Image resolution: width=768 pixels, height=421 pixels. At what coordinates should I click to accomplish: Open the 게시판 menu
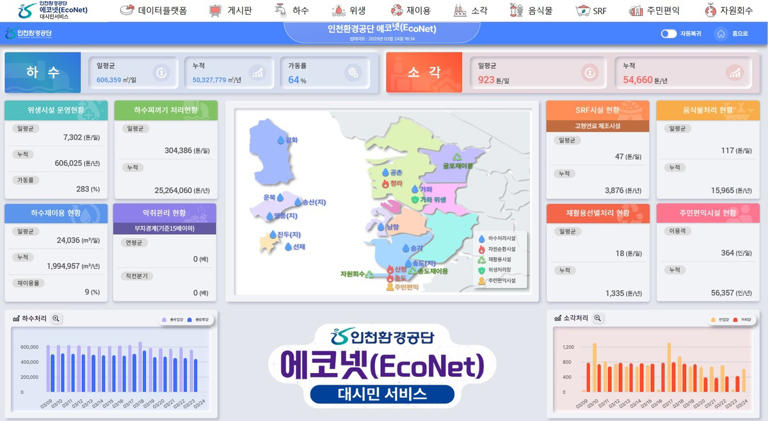point(230,10)
